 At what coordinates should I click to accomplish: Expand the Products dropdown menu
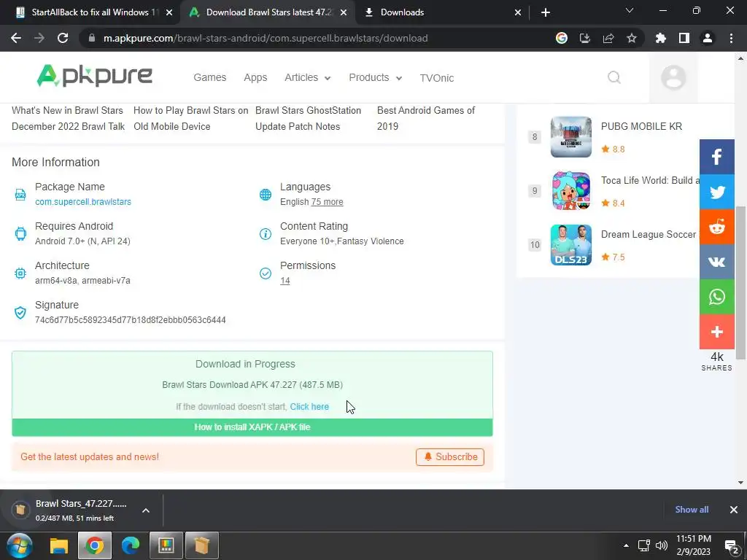(x=376, y=77)
